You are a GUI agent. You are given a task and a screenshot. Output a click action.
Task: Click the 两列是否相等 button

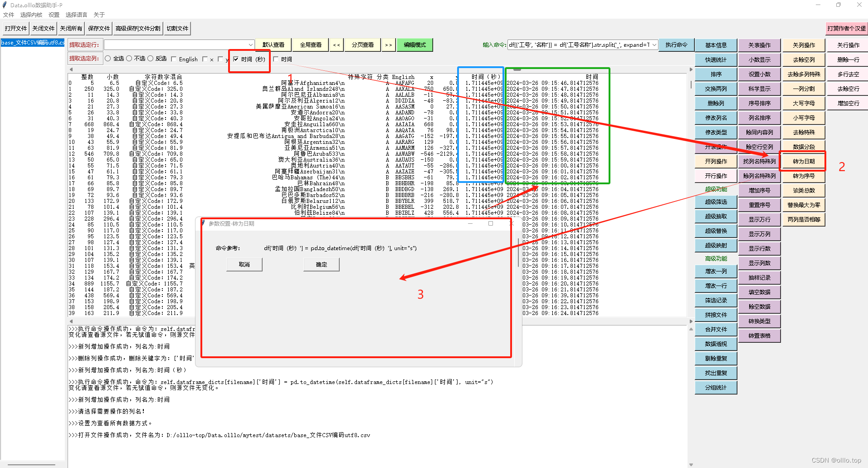click(x=804, y=219)
